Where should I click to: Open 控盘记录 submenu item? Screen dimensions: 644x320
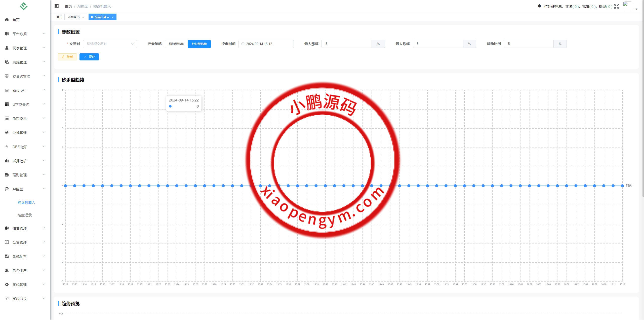pos(25,215)
